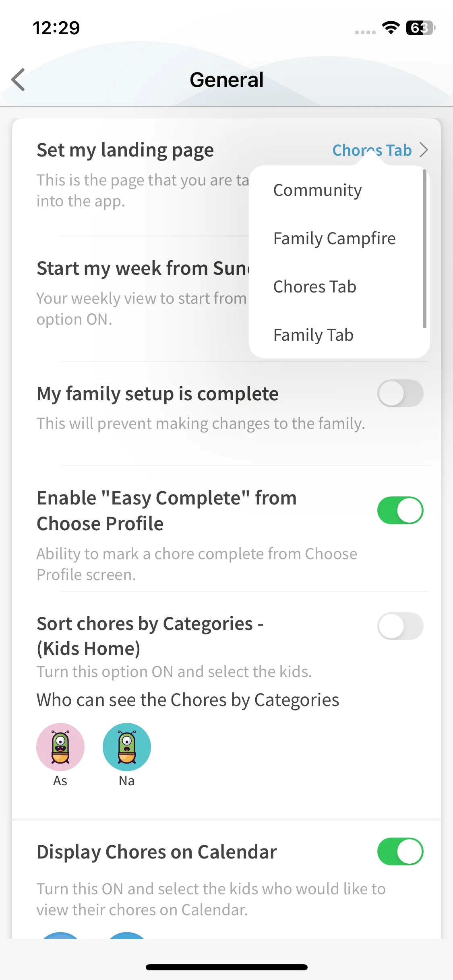
Task: Tap Who can see the Chores text
Action: click(x=188, y=700)
